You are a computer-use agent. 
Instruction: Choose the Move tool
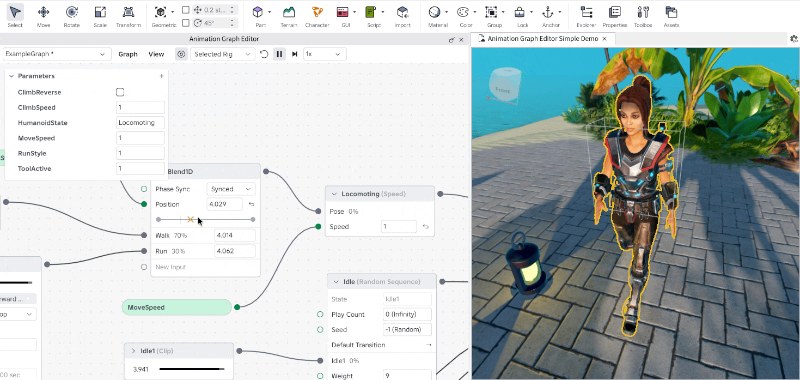(43, 16)
